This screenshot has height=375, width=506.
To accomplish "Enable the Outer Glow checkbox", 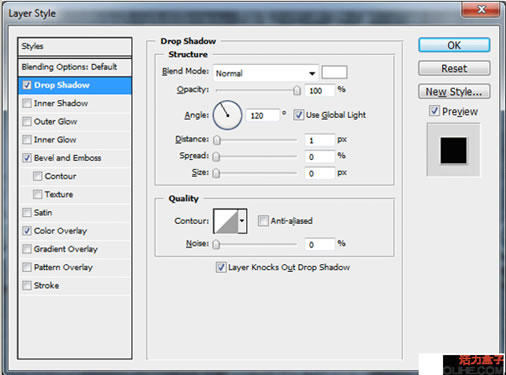I will (27, 121).
